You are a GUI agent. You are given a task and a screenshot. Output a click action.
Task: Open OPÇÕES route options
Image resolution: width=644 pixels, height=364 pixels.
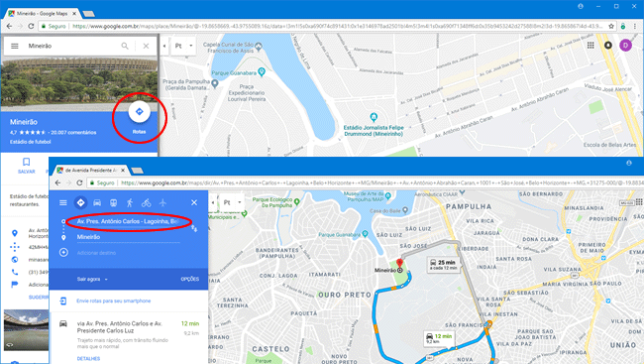(190, 279)
